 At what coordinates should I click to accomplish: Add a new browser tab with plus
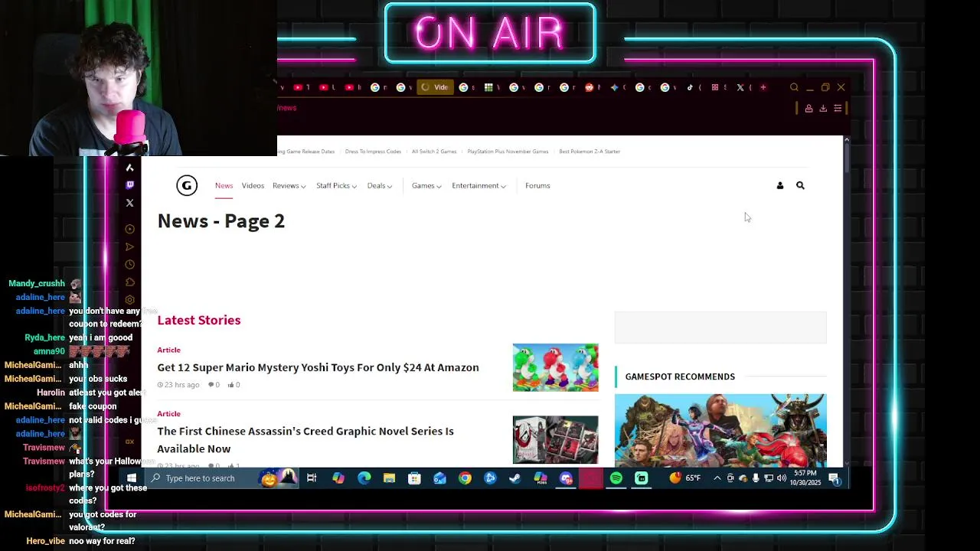tap(763, 87)
